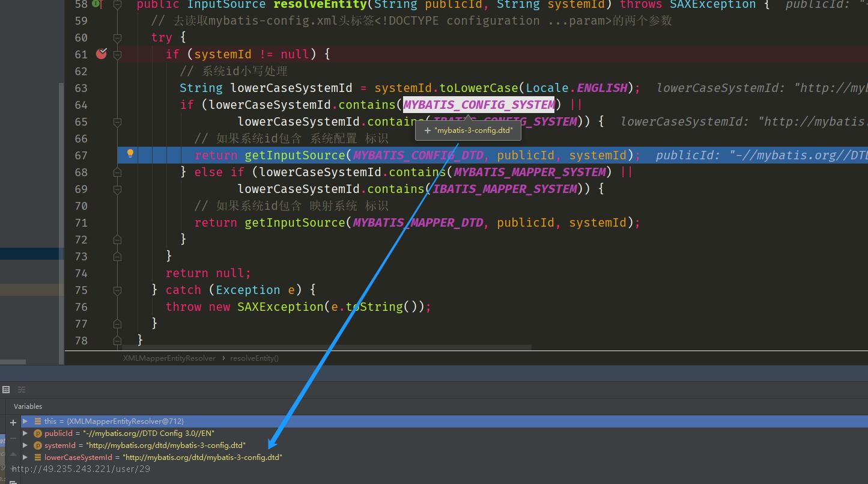Open the lightbulb quick-fix on line 67

pos(130,154)
